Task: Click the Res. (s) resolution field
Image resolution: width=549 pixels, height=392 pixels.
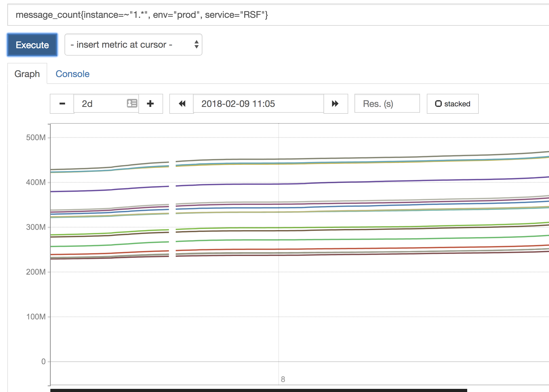Action: click(x=387, y=104)
